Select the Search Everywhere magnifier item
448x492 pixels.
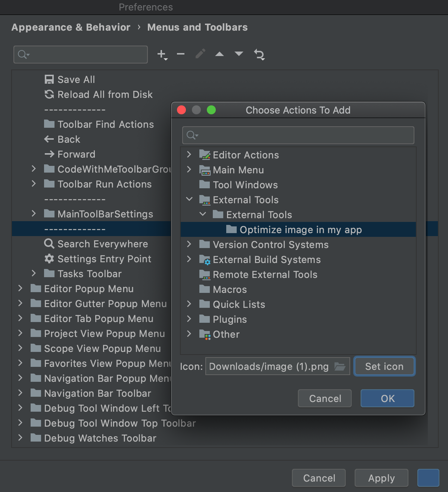102,244
